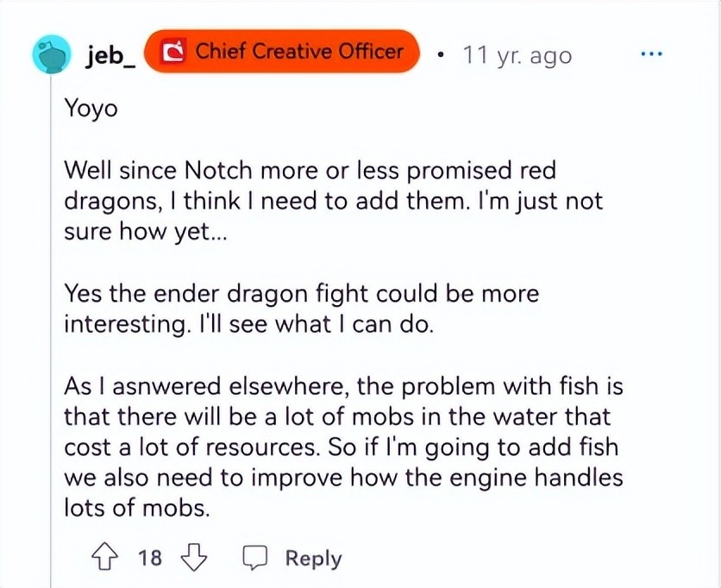Click the ender dragon fight paragraph
Image resolution: width=721 pixels, height=588 pixels.
click(301, 308)
